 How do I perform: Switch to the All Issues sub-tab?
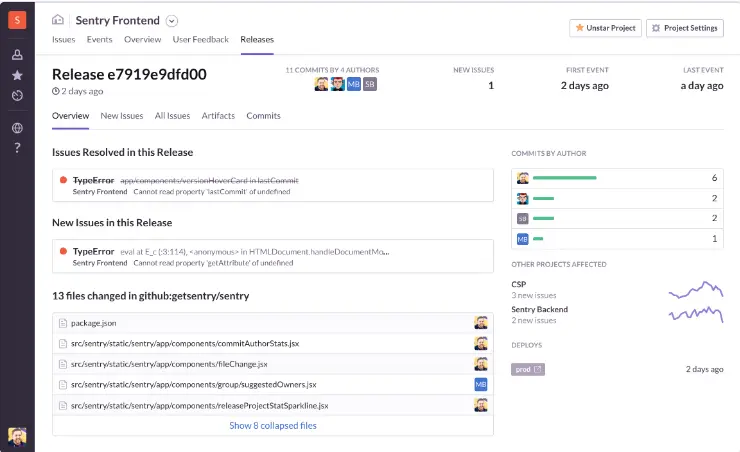pyautogui.click(x=172, y=116)
